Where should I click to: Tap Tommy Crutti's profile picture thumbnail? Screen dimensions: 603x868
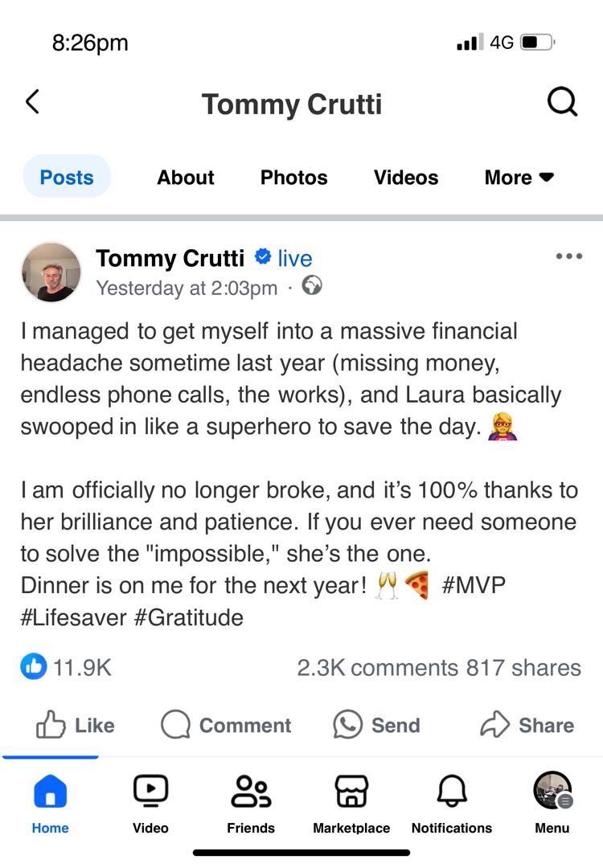pos(51,272)
